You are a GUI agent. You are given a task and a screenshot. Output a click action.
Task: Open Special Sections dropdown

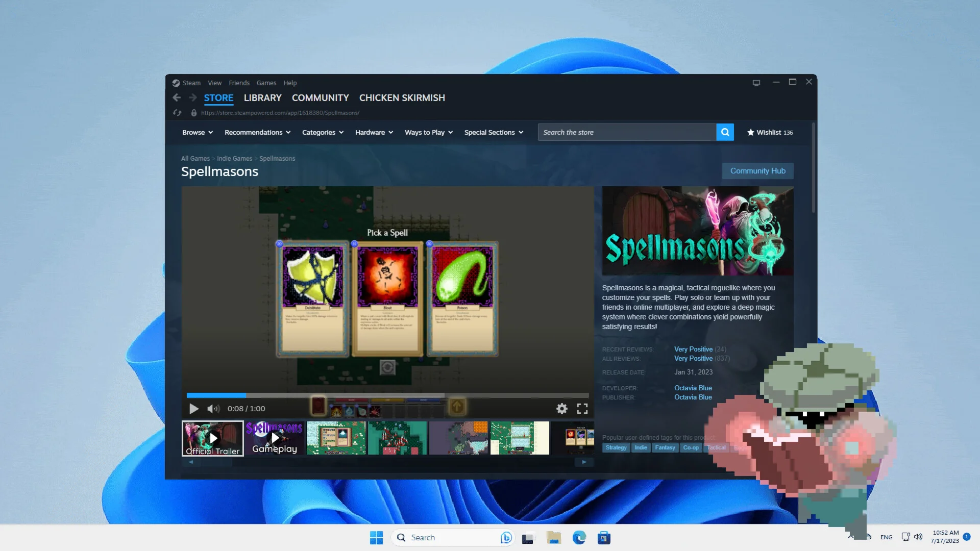(x=494, y=132)
